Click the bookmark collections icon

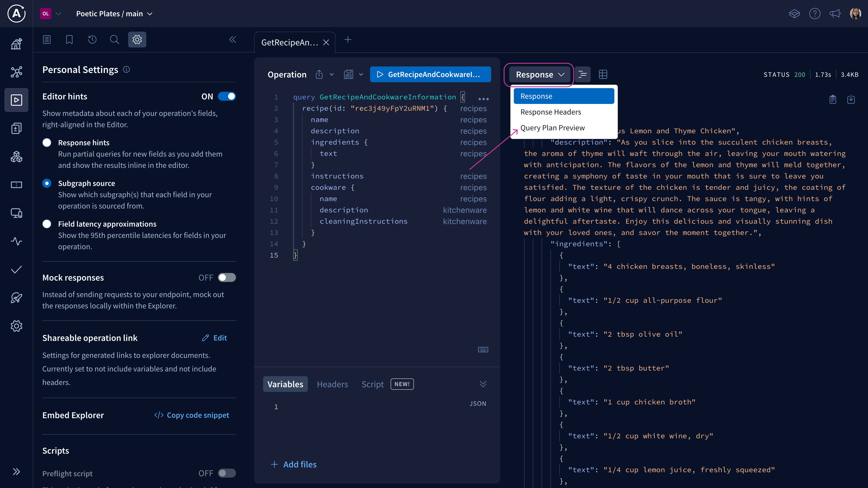[69, 40]
